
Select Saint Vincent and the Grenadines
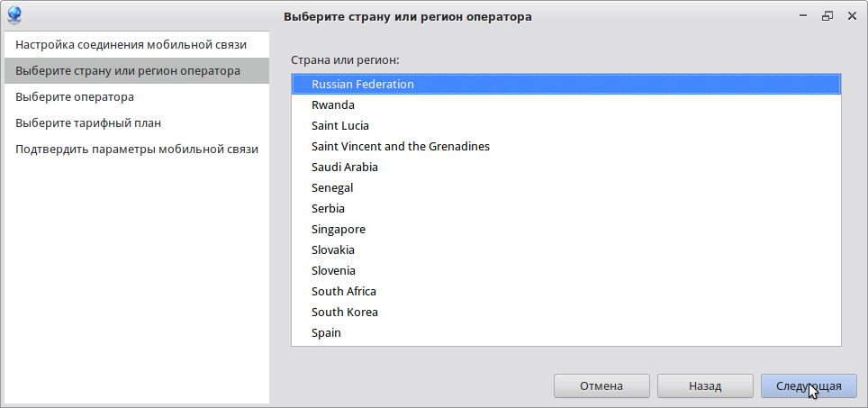pos(401,146)
